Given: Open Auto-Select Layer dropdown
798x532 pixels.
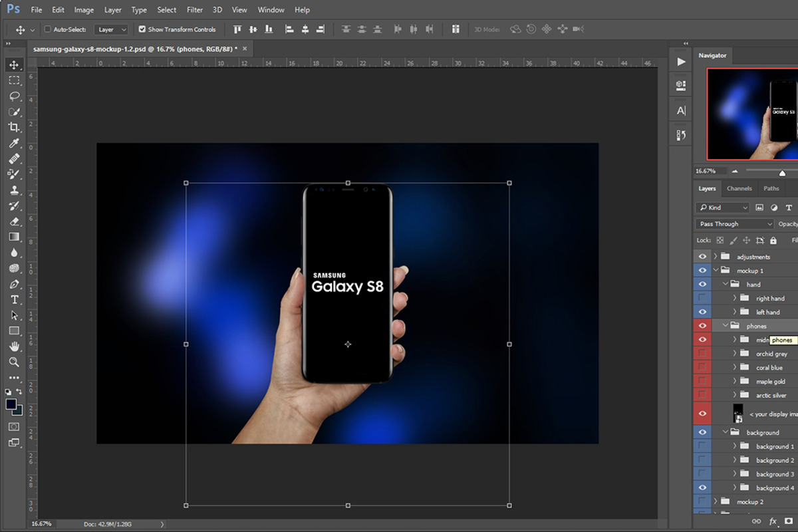Looking at the screenshot, I should coord(112,29).
